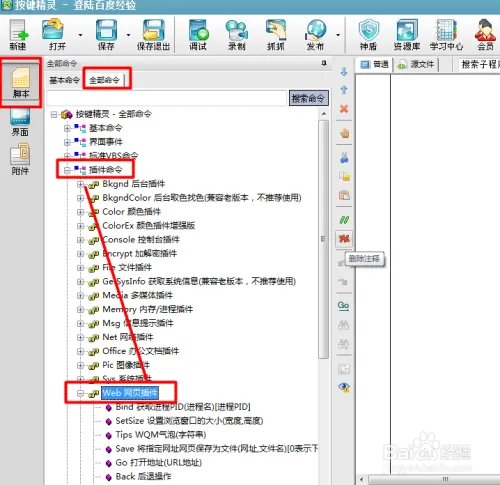Viewport: 500px width, 485px height.
Task: Click the 搜索子程序 search box
Action: coord(480,64)
